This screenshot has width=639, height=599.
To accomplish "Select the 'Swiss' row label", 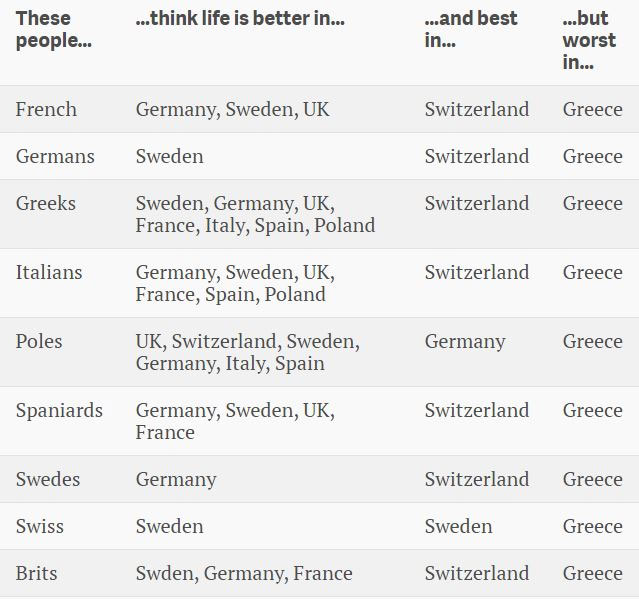I will (x=40, y=526).
